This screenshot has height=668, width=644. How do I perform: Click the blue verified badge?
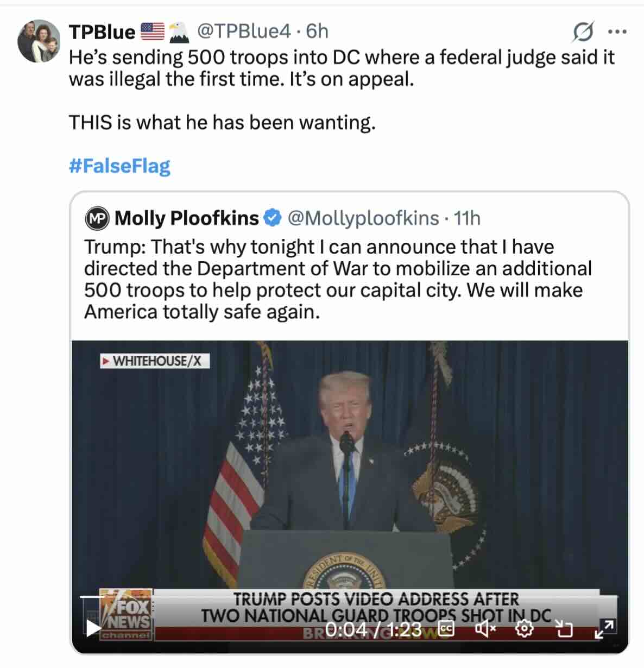[273, 218]
